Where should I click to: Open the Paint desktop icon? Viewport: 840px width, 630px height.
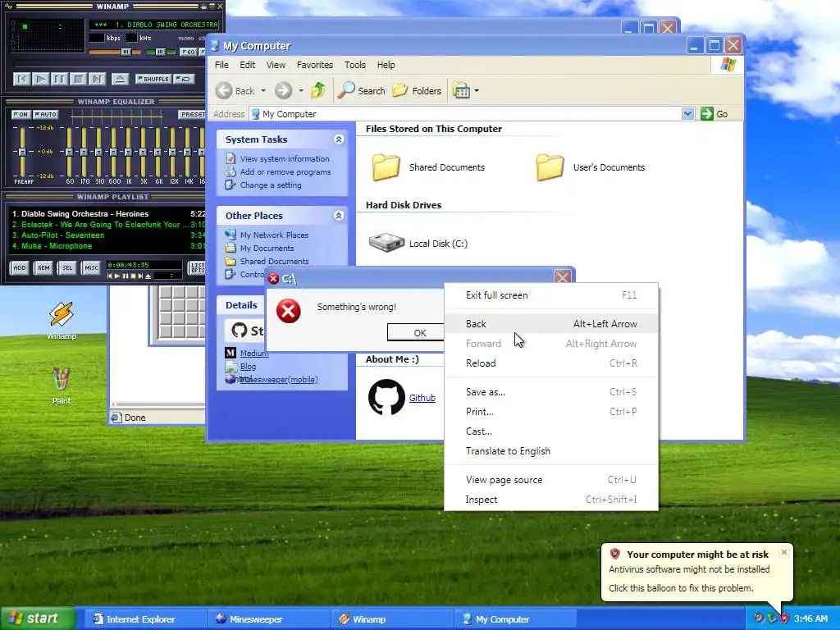[x=61, y=386]
